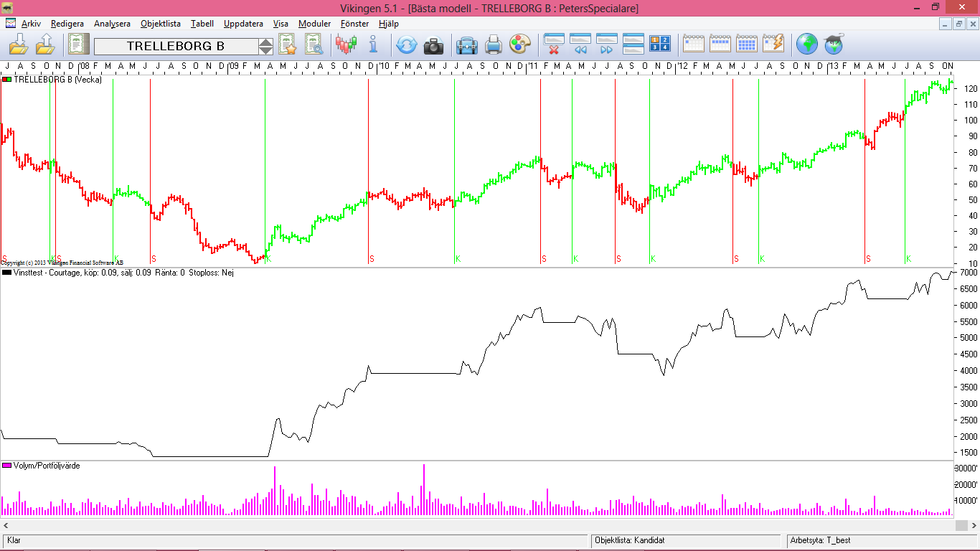The height and width of the screenshot is (551, 980).
Task: Open the Redigera menu
Action: tap(67, 24)
